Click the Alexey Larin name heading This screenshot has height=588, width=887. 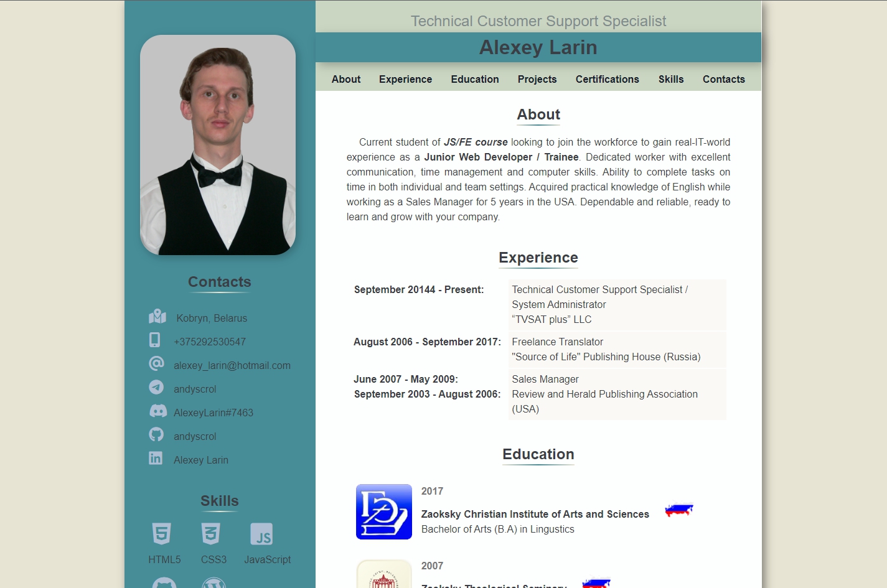tap(538, 47)
